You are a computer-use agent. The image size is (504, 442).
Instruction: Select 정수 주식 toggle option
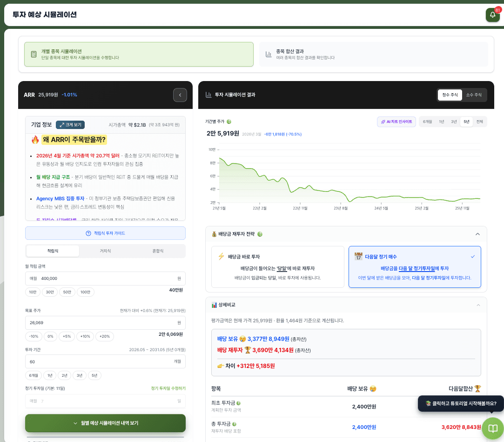[x=450, y=95]
